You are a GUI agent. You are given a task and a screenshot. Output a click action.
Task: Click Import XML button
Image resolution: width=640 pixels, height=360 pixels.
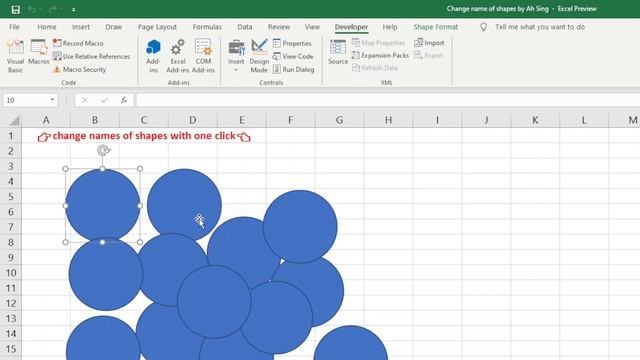(429, 42)
